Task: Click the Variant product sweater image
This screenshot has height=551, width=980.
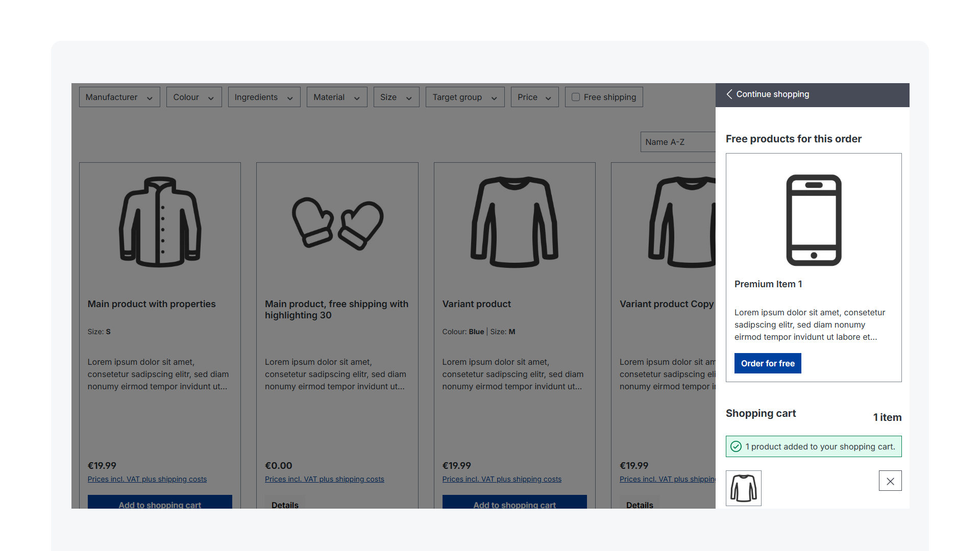Action: tap(514, 222)
